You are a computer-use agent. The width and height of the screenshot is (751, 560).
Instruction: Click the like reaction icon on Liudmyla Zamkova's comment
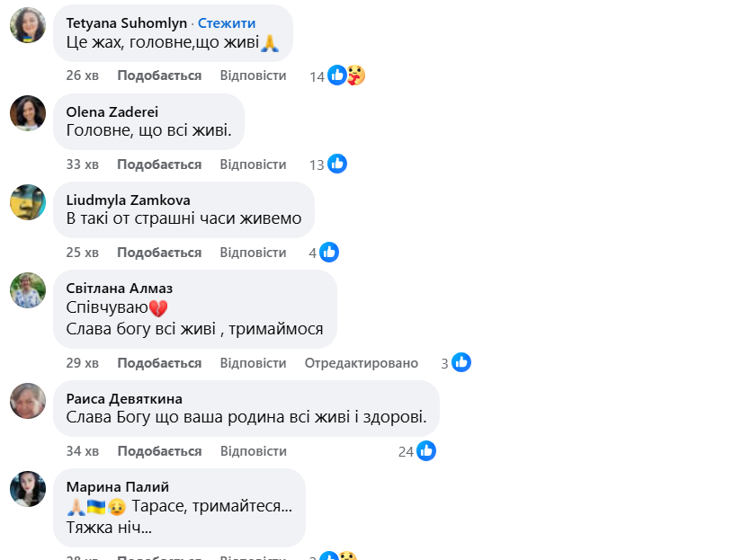click(x=329, y=253)
